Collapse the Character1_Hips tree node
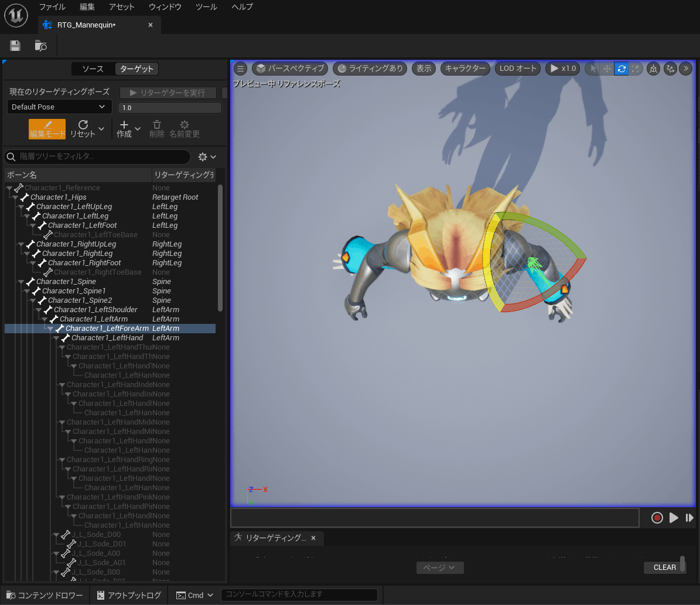700x605 pixels. 16,197
